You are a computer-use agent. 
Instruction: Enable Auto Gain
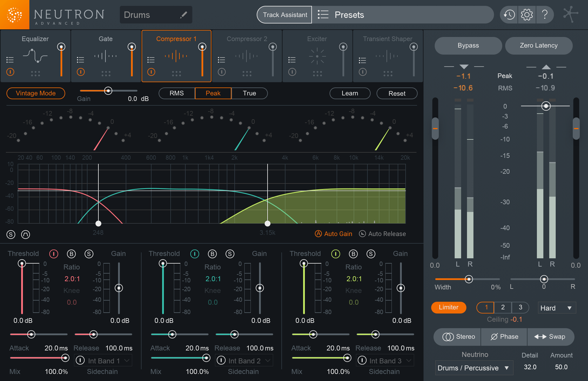click(x=333, y=234)
